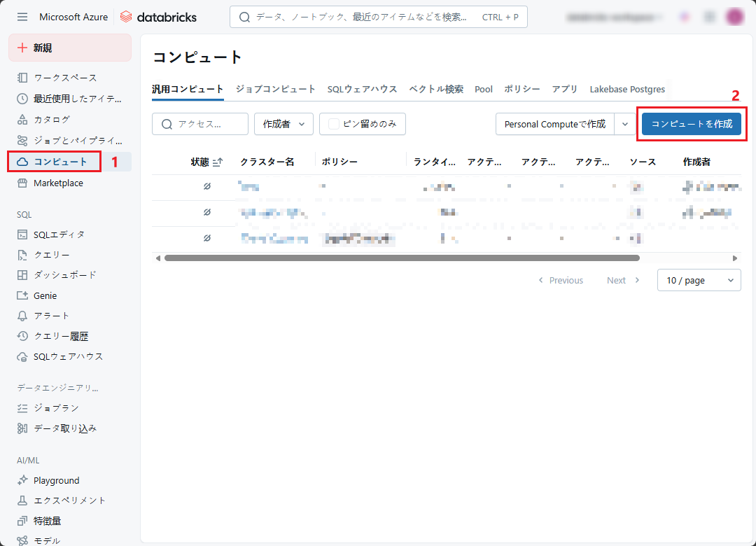Switch to the Job Compute tab
Image resolution: width=756 pixels, height=546 pixels.
pyautogui.click(x=275, y=89)
